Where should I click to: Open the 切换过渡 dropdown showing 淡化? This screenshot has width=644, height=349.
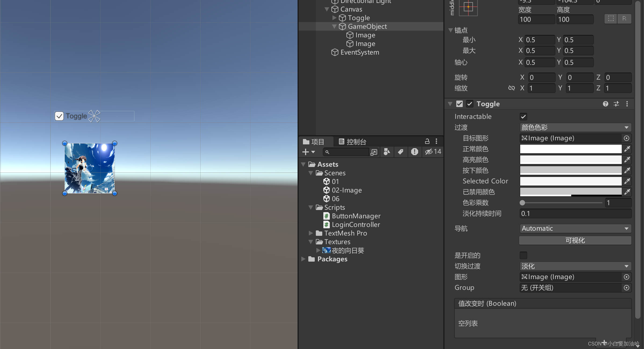(575, 266)
